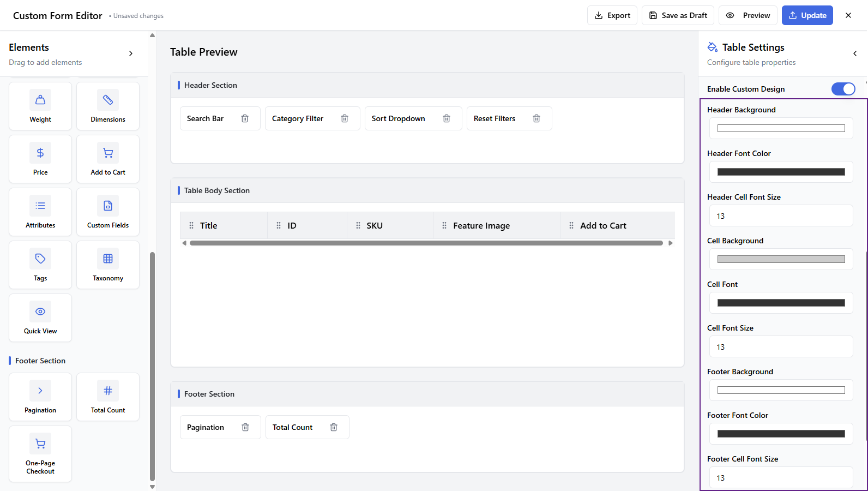The image size is (868, 491).
Task: Click trash icon next to Sort Dropdown
Action: tap(447, 118)
